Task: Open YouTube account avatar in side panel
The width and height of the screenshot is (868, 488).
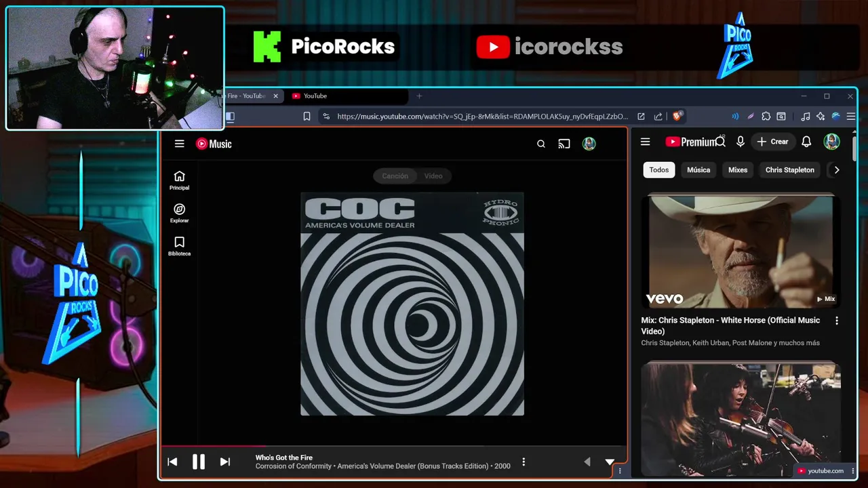Action: 831,142
